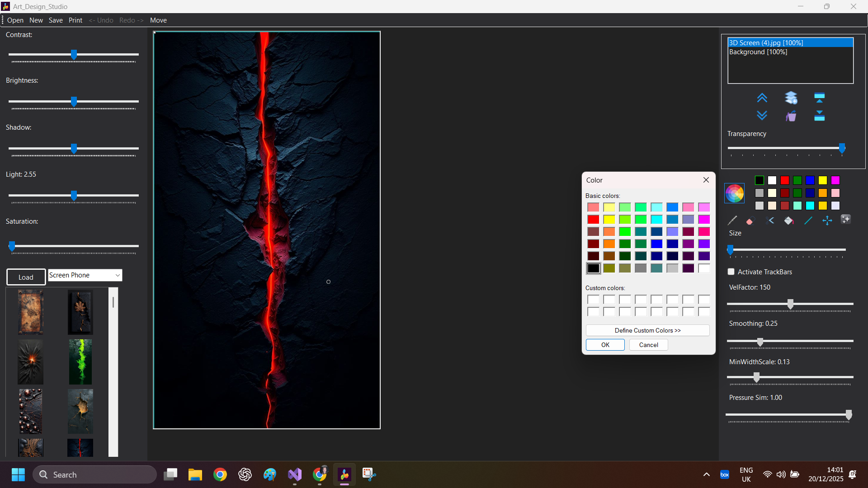Screen dimensions: 868x488
Task: Select the move arrows tool
Action: click(x=827, y=221)
